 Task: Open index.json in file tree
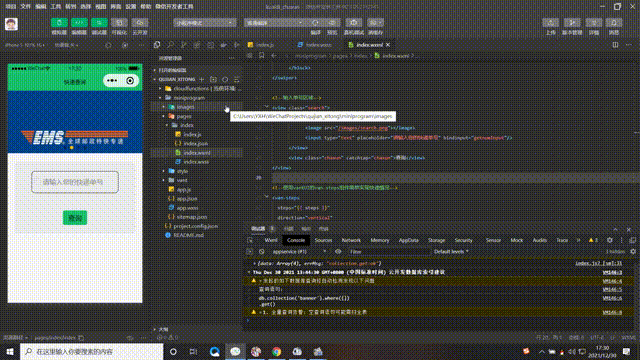(x=197, y=144)
